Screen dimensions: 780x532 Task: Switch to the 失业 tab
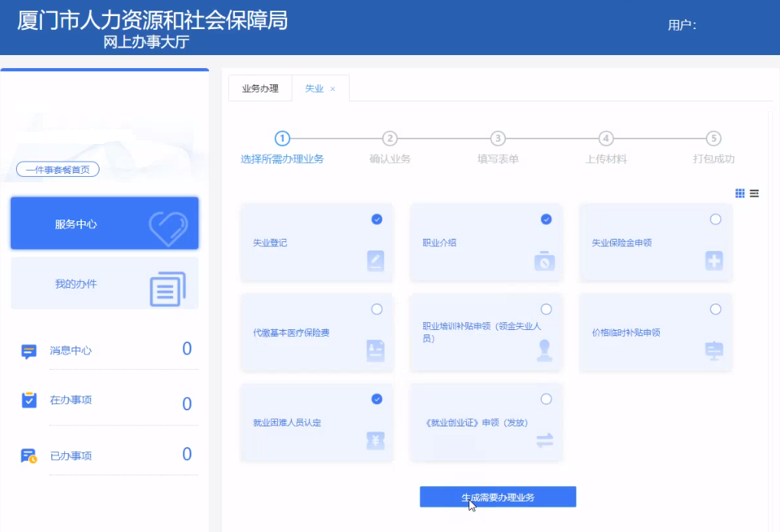[x=313, y=88]
